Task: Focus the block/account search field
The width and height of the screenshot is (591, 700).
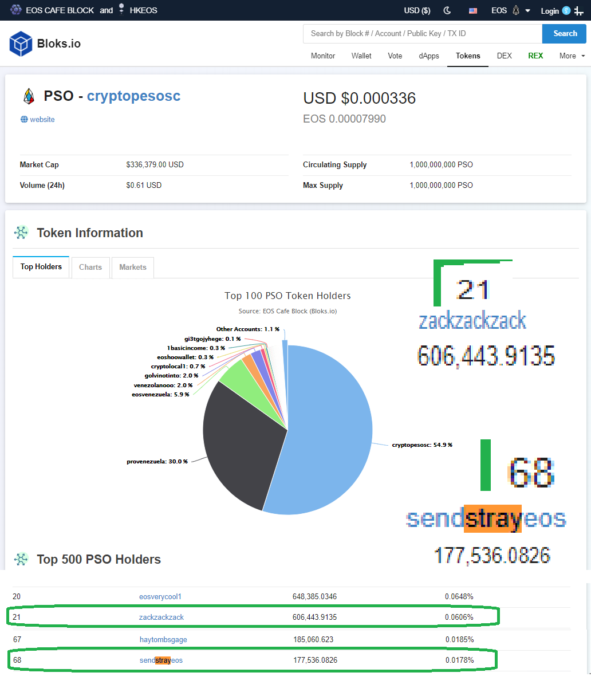Action: 422,34
